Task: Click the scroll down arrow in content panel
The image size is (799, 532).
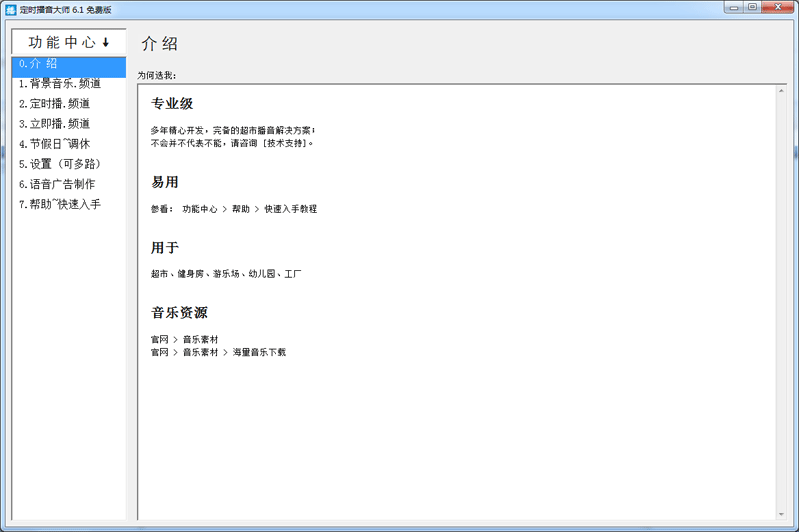Action: [781, 513]
